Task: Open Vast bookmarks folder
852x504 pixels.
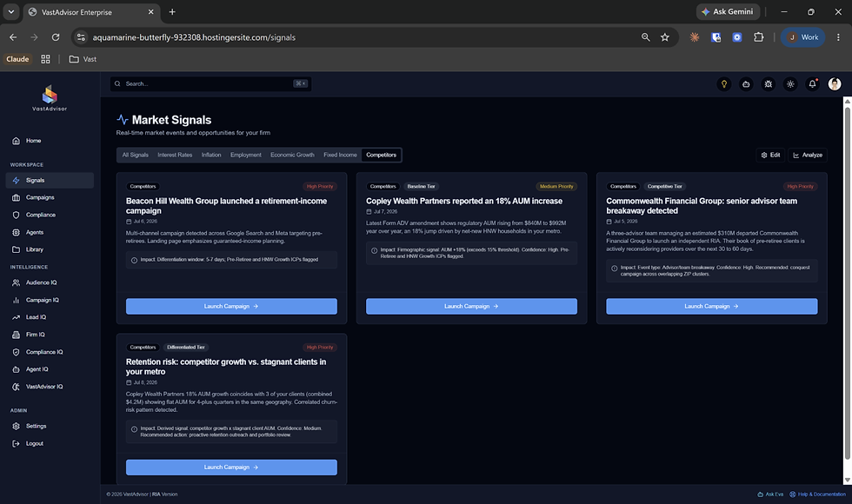Action: pyautogui.click(x=83, y=59)
